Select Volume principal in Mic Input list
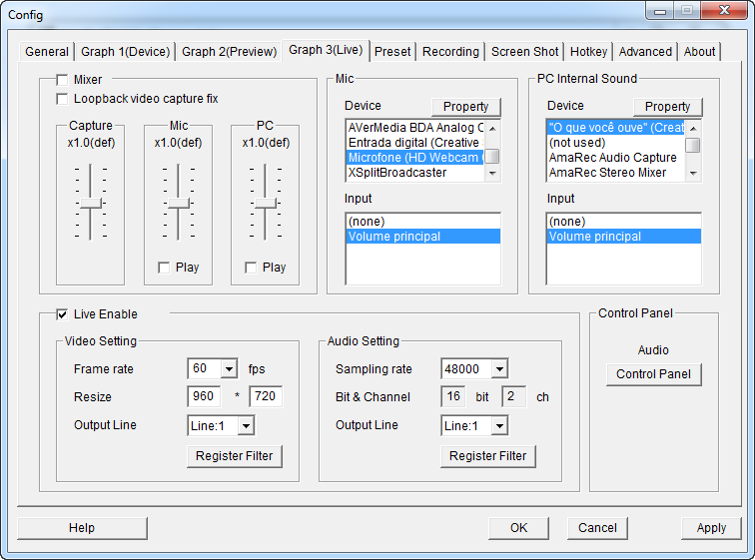The height and width of the screenshot is (560, 755). (x=423, y=237)
